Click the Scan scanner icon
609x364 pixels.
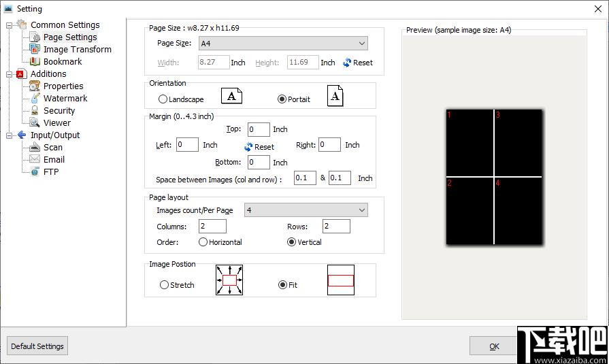[35, 147]
